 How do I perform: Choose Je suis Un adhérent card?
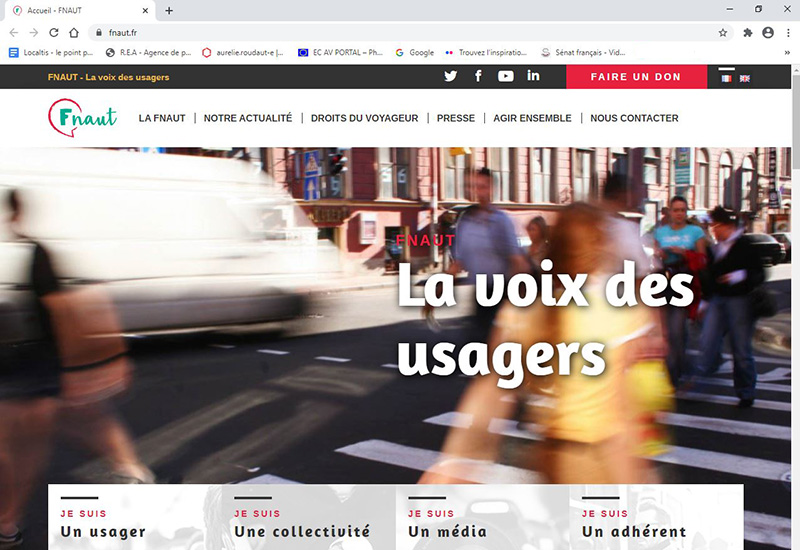(x=656, y=517)
